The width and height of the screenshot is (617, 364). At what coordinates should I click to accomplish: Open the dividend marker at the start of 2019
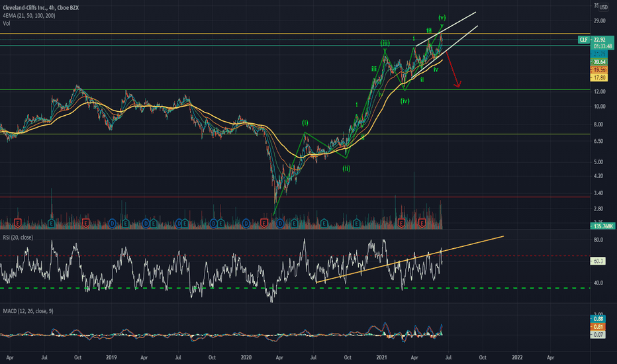(112, 224)
